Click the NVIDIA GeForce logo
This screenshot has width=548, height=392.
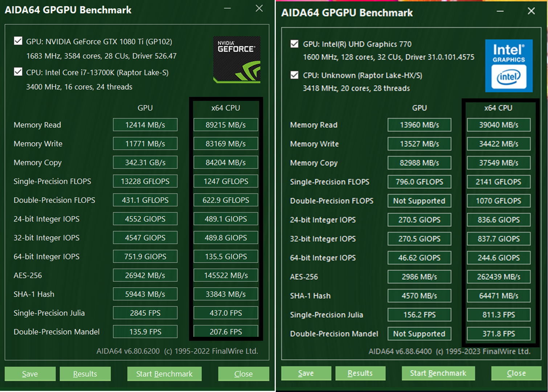[x=237, y=60]
